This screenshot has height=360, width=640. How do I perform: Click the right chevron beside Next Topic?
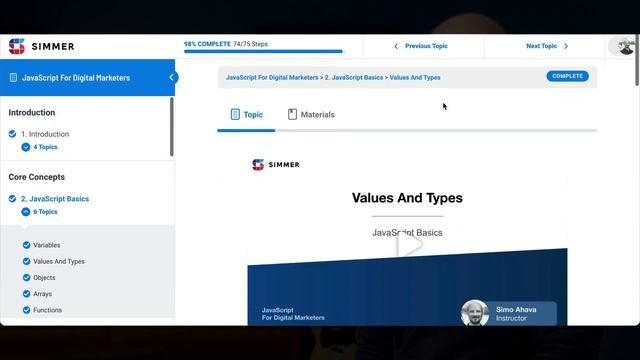click(x=566, y=46)
